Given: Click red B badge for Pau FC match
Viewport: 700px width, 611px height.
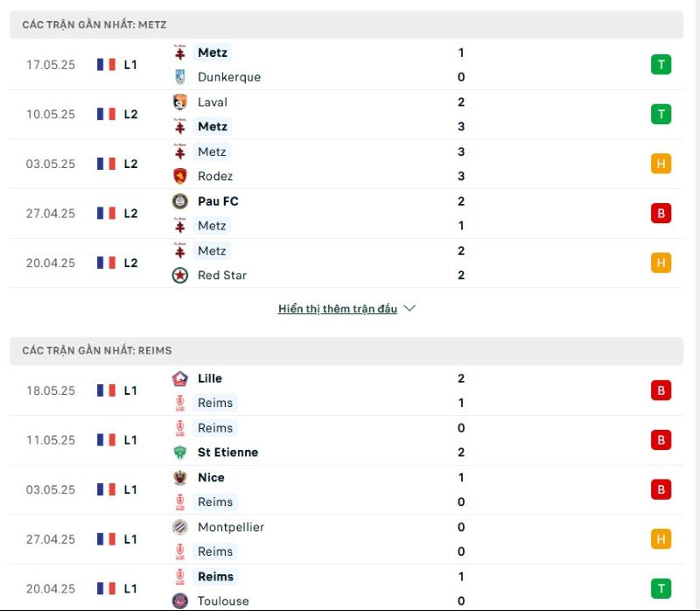Looking at the screenshot, I should click(661, 214).
